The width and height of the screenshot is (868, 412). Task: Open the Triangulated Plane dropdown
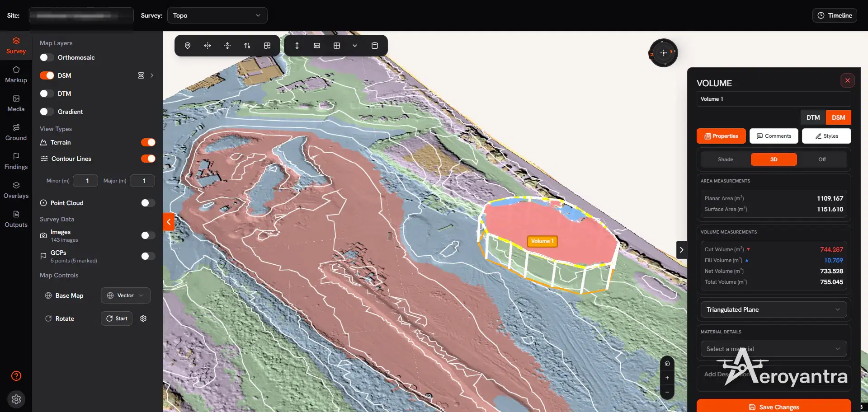[774, 309]
